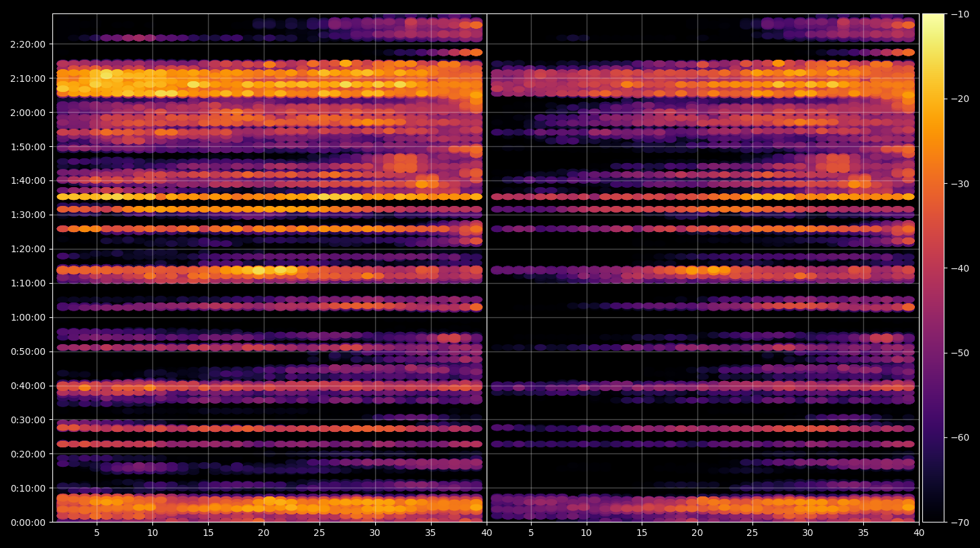
Task: Click x-axis label 15 under right heatmap
Action: 642,533
